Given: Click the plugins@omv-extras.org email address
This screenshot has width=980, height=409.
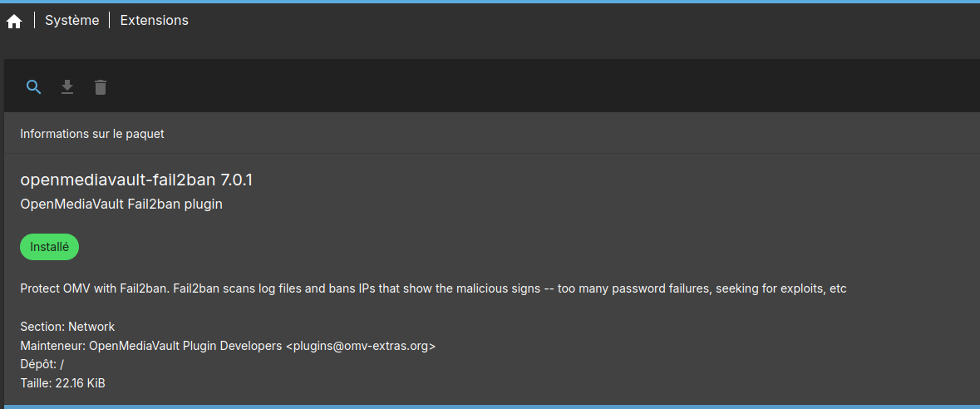Looking at the screenshot, I should (x=361, y=346).
